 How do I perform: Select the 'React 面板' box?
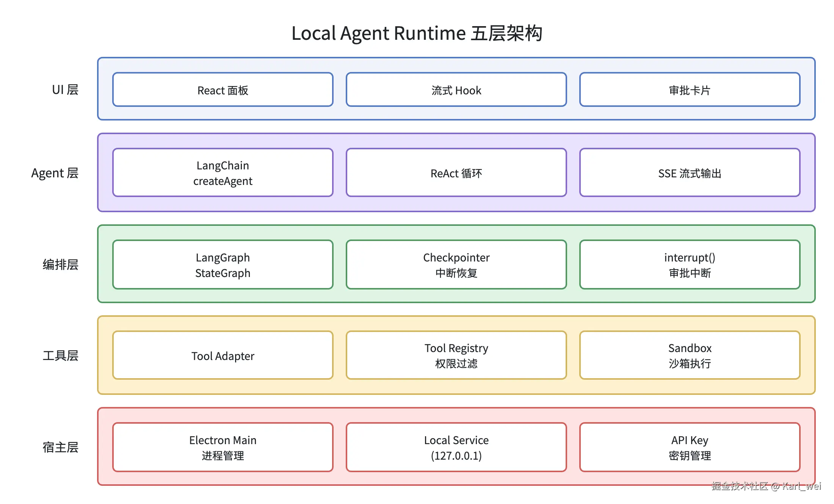223,90
